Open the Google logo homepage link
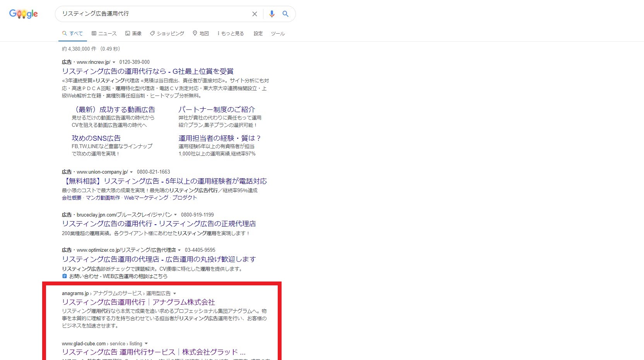The height and width of the screenshot is (360, 644). click(x=23, y=14)
